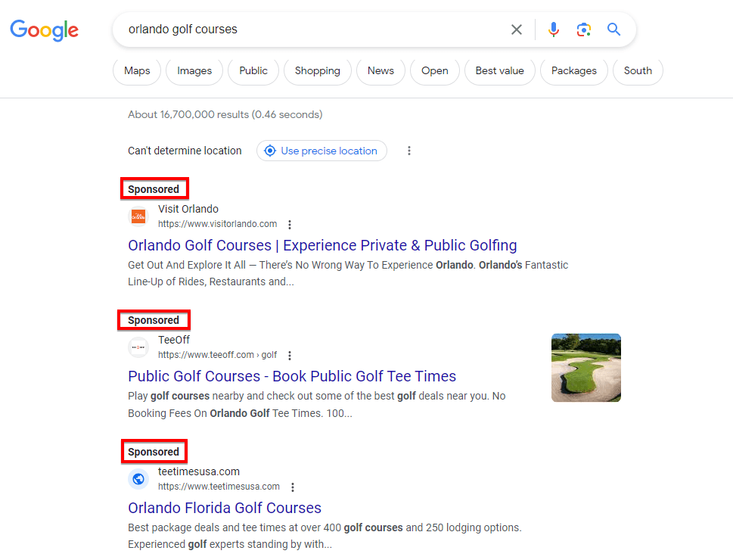This screenshot has height=560, width=733.
Task: Click the magnifying glass search button
Action: click(x=613, y=30)
